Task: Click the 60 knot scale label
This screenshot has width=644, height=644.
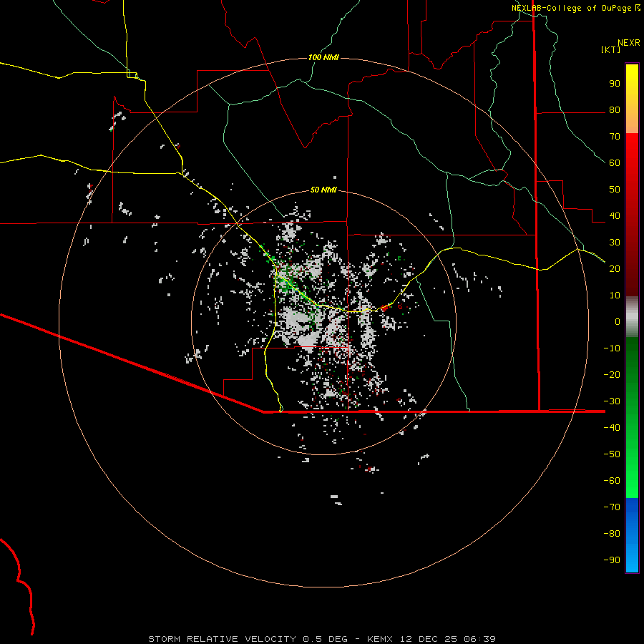Action: pyautogui.click(x=615, y=162)
